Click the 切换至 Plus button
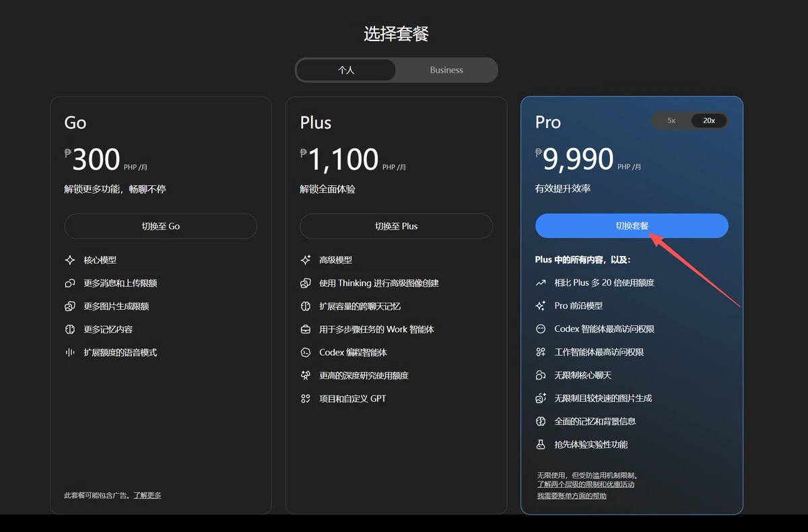 coord(396,226)
